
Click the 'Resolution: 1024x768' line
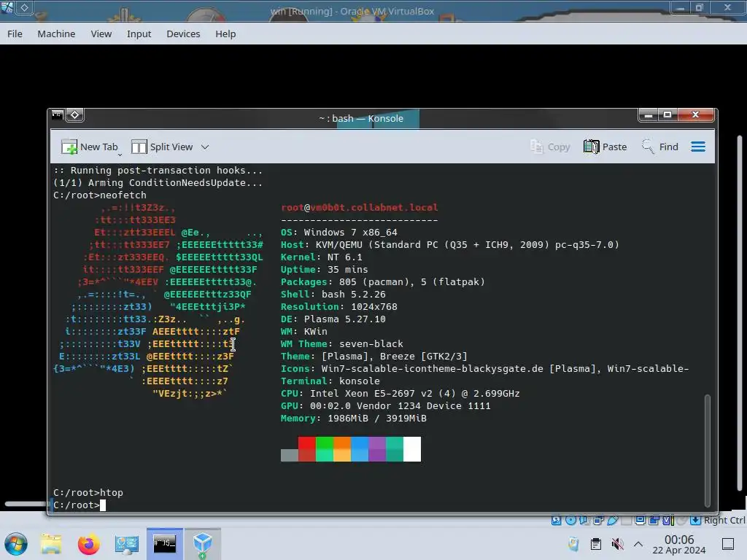tap(338, 306)
